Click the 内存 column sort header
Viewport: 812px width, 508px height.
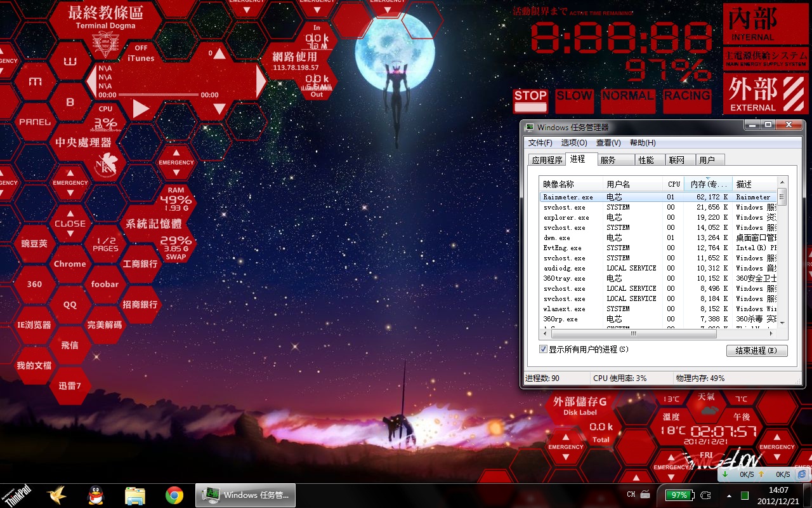tap(708, 184)
